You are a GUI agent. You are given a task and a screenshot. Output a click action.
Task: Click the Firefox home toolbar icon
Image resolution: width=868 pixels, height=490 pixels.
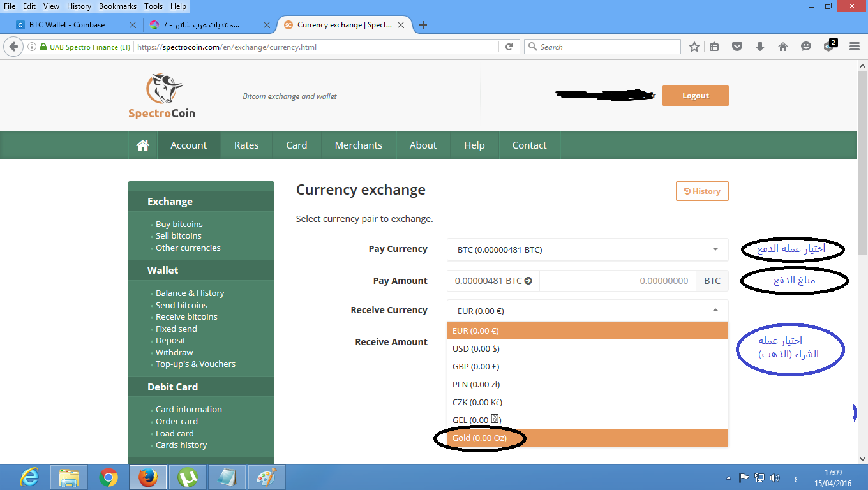(783, 47)
